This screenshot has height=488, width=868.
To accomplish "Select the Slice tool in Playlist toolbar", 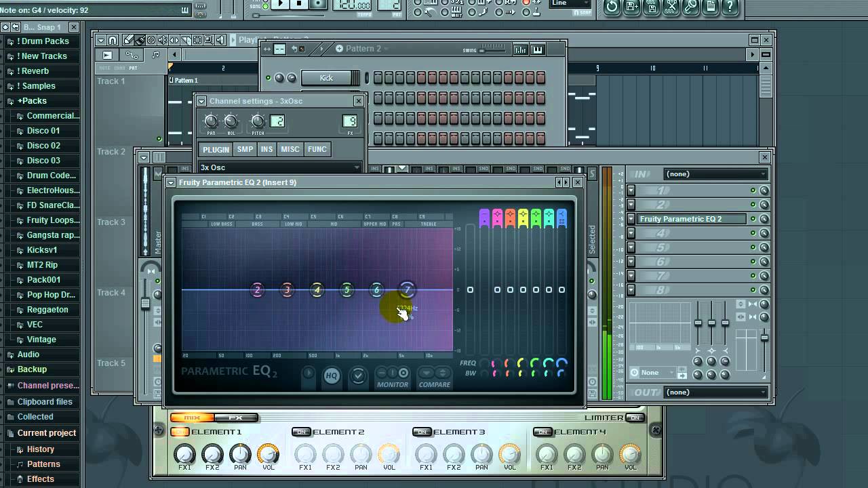I will [186, 40].
